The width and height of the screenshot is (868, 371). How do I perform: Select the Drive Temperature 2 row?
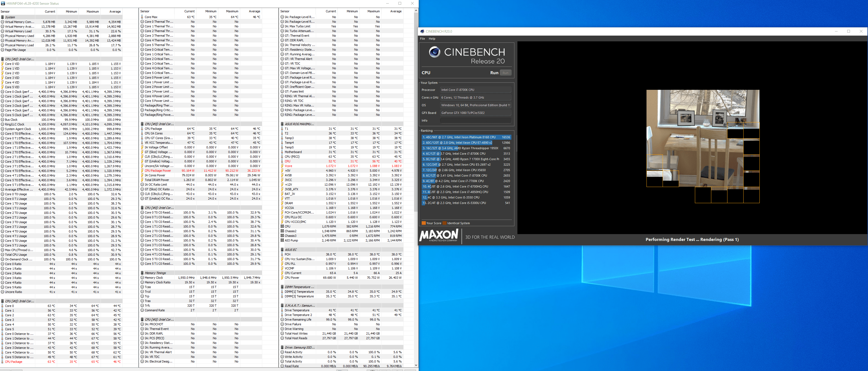[342, 315]
